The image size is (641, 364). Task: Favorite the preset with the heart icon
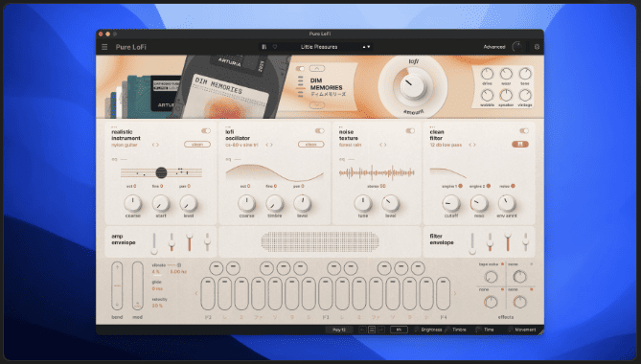[275, 47]
